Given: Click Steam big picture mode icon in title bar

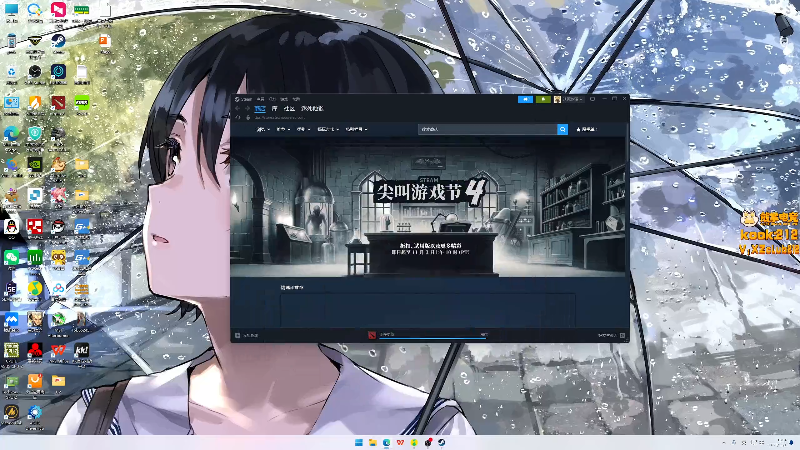Looking at the screenshot, I should (592, 99).
